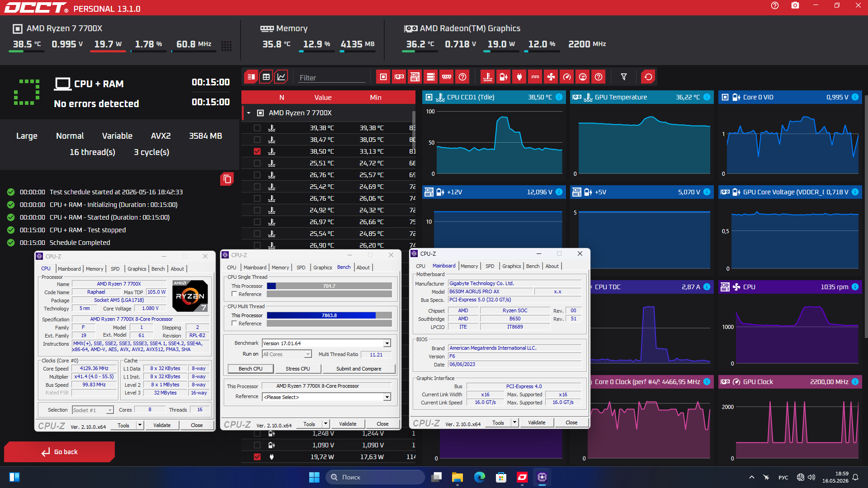Screen dimensions: 868x488
Task: Check the 25,42 °C sensor row checkbox
Action: (x=257, y=187)
